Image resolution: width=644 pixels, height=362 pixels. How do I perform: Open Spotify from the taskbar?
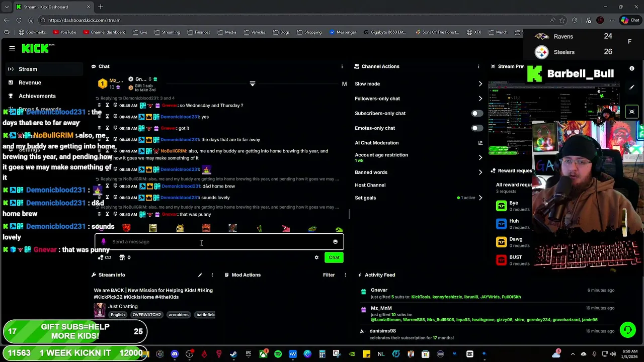point(278,354)
